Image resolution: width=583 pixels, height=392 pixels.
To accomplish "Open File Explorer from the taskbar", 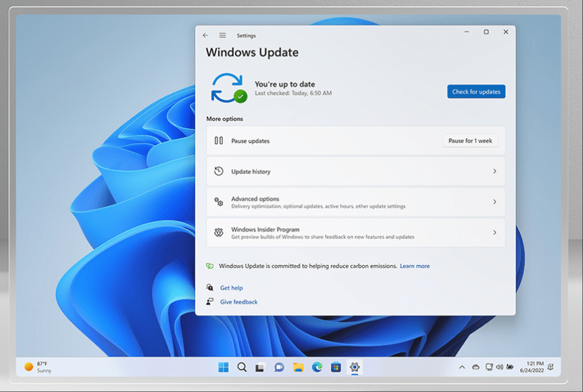I will [x=298, y=368].
